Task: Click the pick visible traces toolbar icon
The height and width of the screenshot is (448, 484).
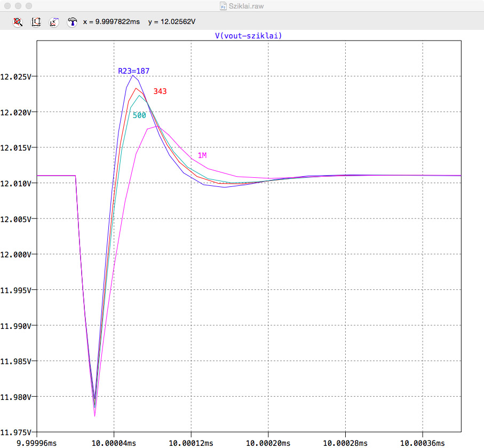Action: click(54, 22)
